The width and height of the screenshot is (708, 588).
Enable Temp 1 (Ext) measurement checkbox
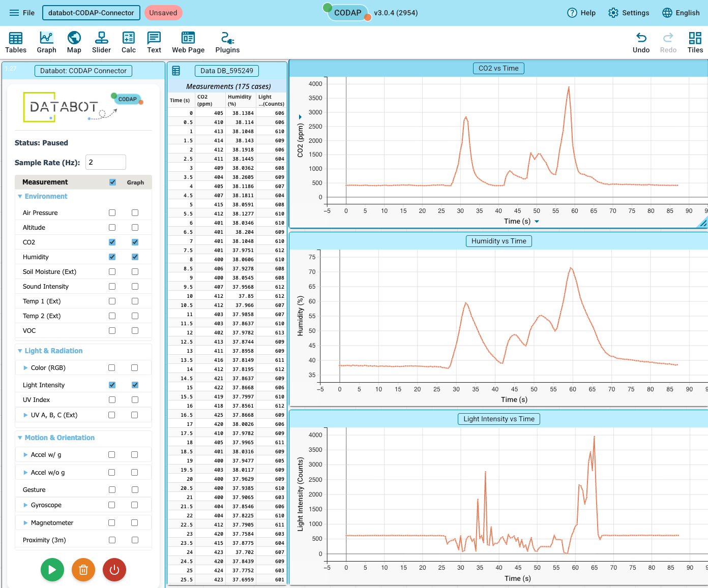112,301
